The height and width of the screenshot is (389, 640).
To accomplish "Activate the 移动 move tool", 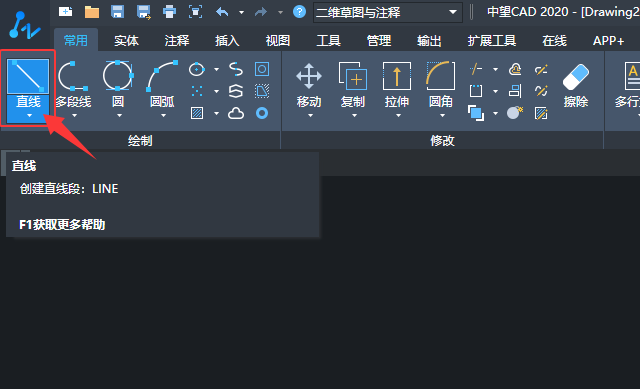I will (x=309, y=84).
